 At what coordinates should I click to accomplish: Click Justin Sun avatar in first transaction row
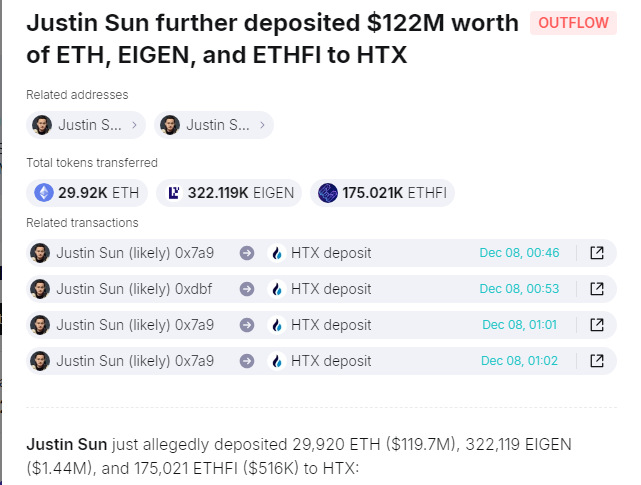pos(41,253)
